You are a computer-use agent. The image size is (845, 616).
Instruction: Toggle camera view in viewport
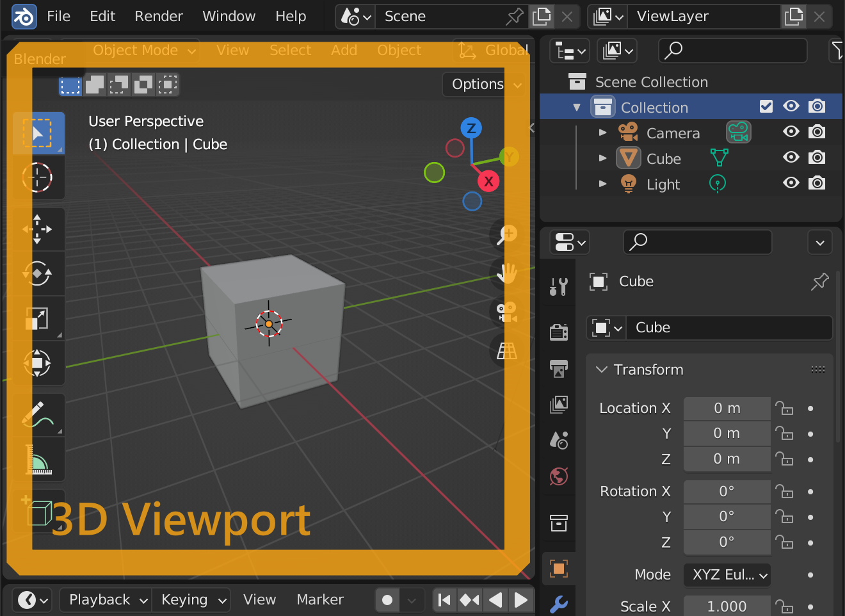pyautogui.click(x=507, y=312)
